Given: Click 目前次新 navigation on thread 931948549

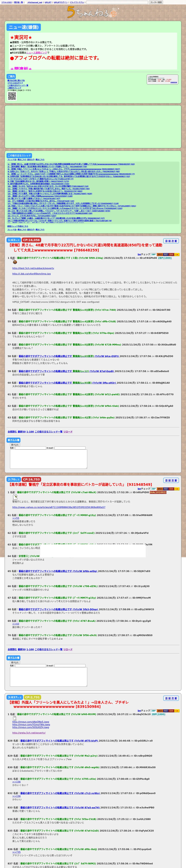Looking at the screenshot, I should point(171,480).
